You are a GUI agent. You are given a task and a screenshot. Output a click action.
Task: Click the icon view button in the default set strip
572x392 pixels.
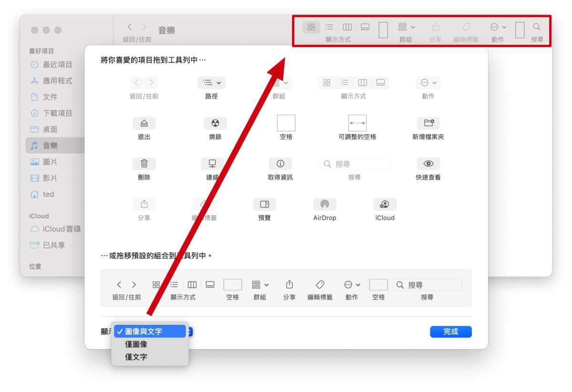(x=156, y=285)
